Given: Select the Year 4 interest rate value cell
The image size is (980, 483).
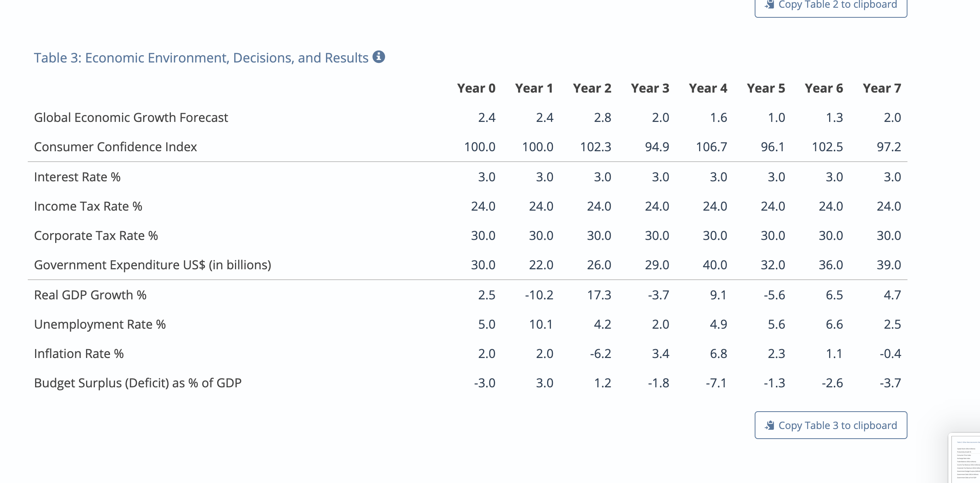Looking at the screenshot, I should coord(718,176).
